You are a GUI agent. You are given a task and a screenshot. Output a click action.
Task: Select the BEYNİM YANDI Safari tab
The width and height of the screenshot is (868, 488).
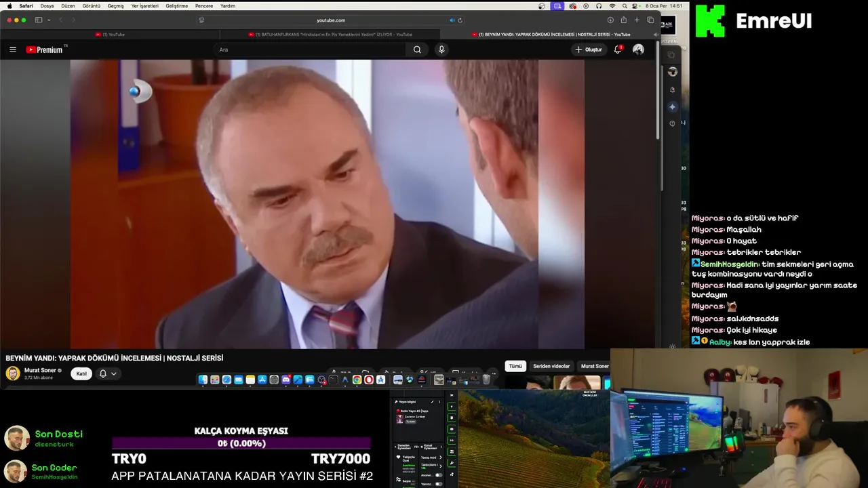click(x=550, y=35)
